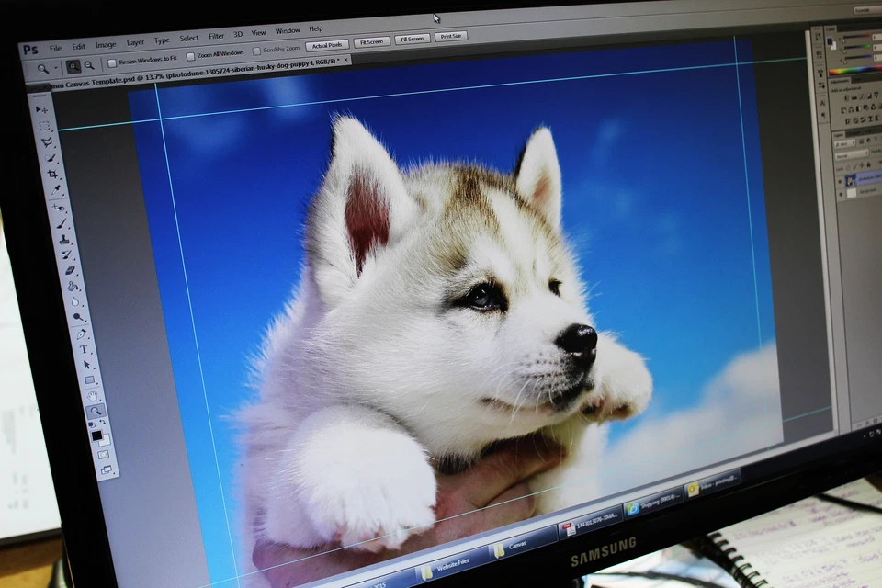
Task: Enable Resize Windows to Fit checkbox
Action: point(111,63)
